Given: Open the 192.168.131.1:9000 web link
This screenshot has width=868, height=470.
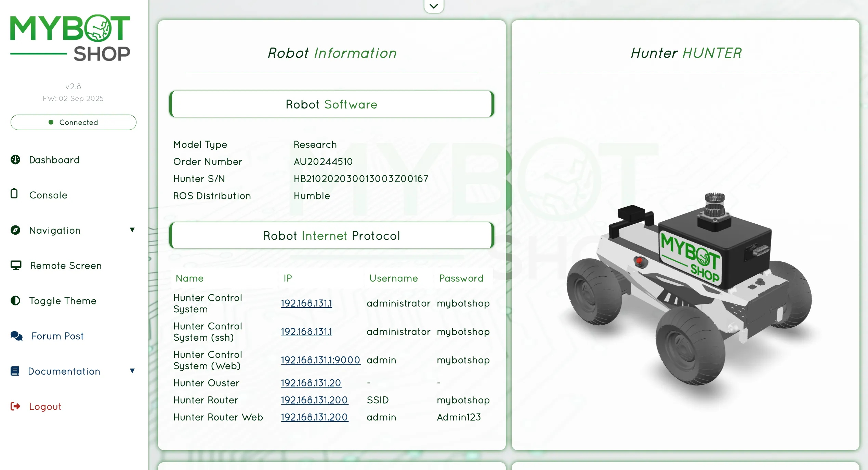Looking at the screenshot, I should coord(320,360).
